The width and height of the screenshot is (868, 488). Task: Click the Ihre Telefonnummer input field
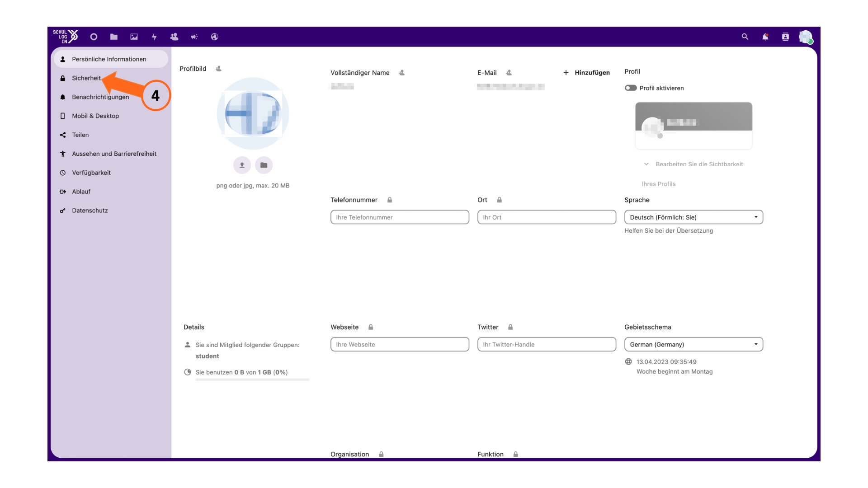(x=400, y=217)
